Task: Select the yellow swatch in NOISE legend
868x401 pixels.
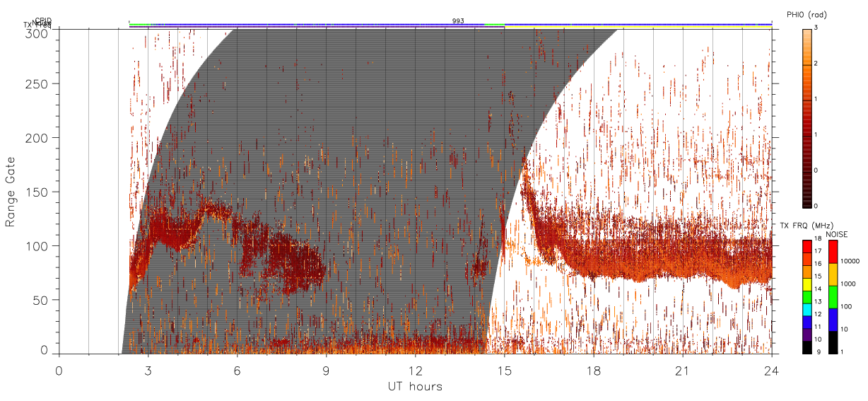Action: coord(833,274)
